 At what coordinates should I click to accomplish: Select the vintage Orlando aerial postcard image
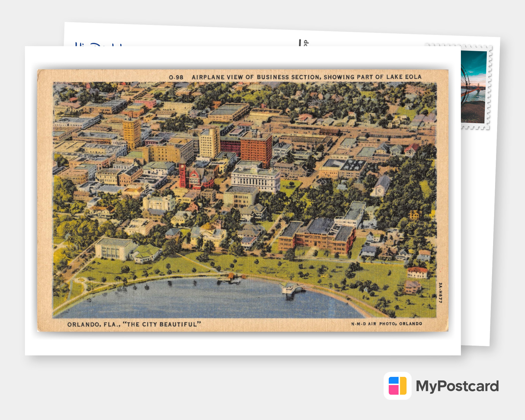pyautogui.click(x=243, y=201)
